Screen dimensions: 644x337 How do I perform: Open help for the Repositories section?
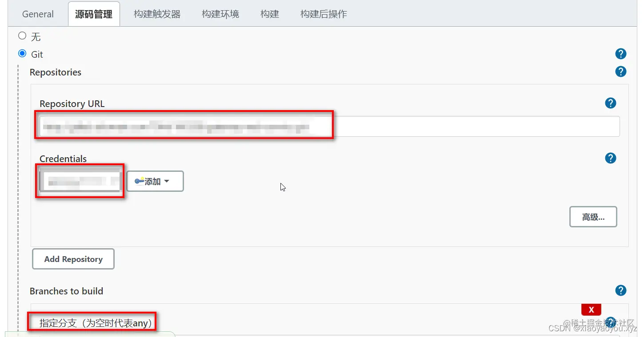621,71
